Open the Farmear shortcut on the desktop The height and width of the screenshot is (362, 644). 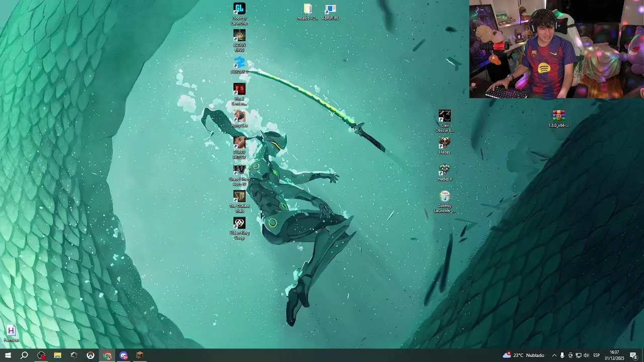11,334
